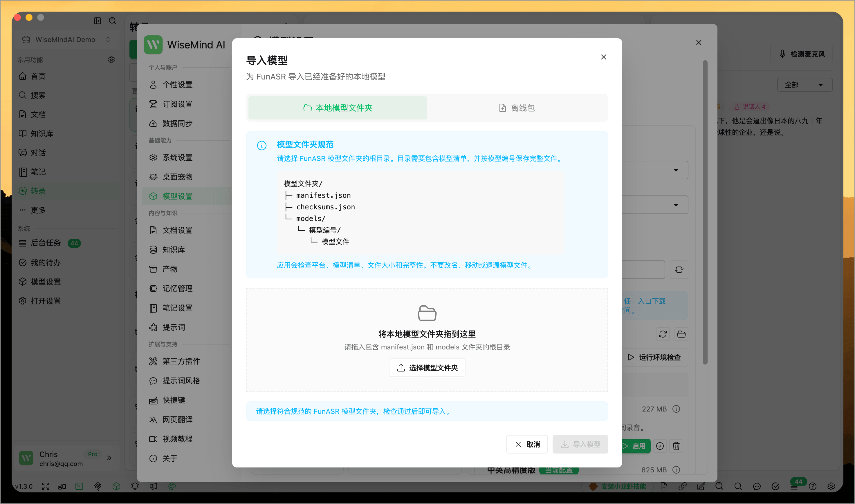Toggle the sidebar panel icon at top
The image size is (855, 504).
pyautogui.click(x=98, y=21)
